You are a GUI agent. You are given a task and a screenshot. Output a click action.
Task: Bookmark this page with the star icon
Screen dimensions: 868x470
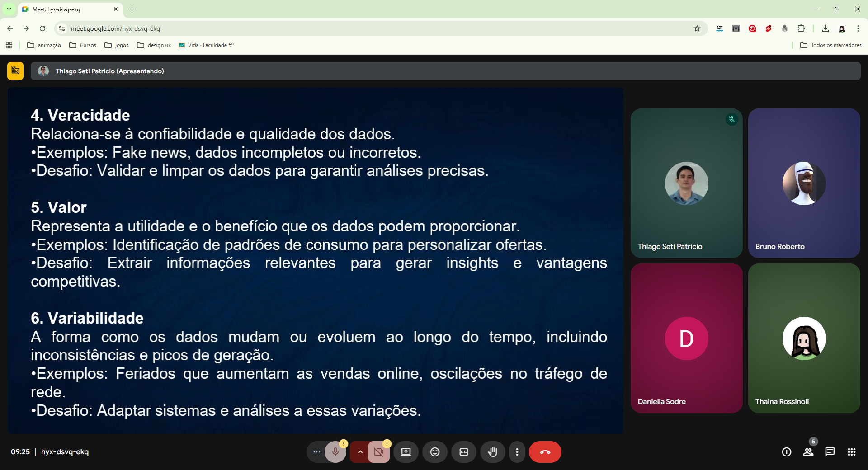697,28
